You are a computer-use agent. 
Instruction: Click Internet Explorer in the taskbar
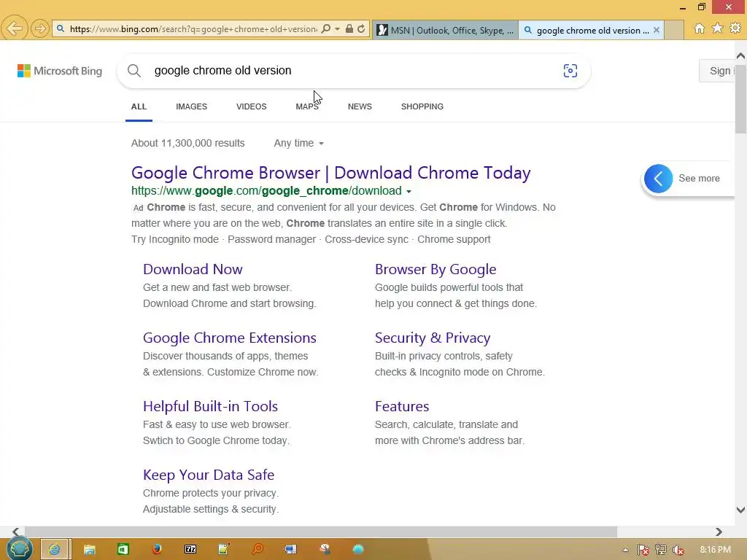[x=55, y=550]
